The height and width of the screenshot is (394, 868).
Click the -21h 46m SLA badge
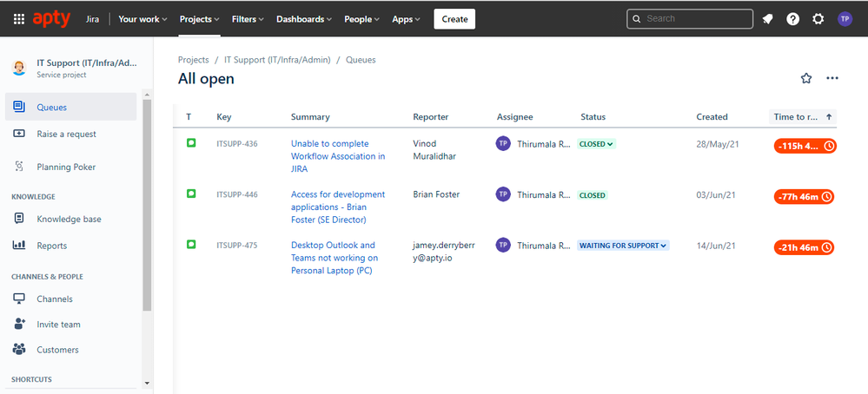click(804, 247)
